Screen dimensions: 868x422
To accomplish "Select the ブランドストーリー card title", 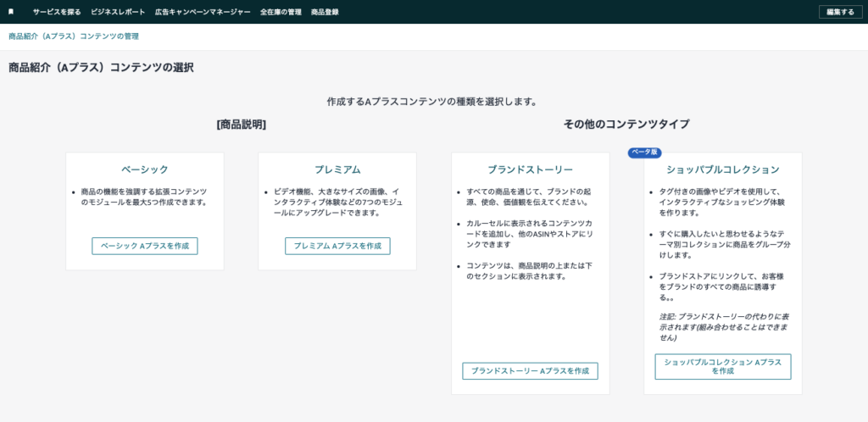I will point(531,169).
